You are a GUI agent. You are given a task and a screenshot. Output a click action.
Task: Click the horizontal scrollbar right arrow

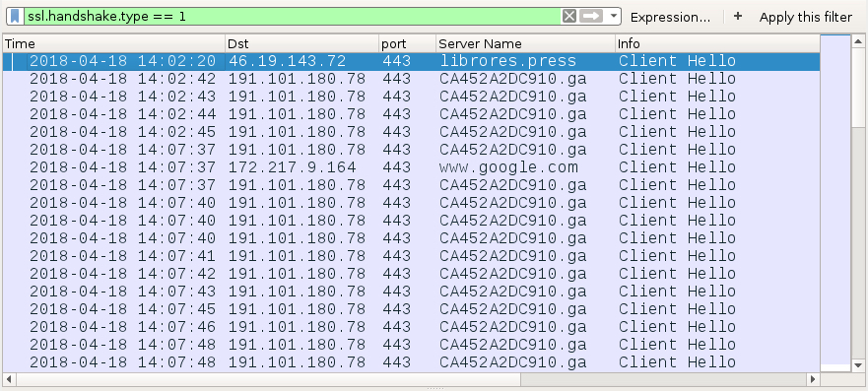pyautogui.click(x=813, y=379)
